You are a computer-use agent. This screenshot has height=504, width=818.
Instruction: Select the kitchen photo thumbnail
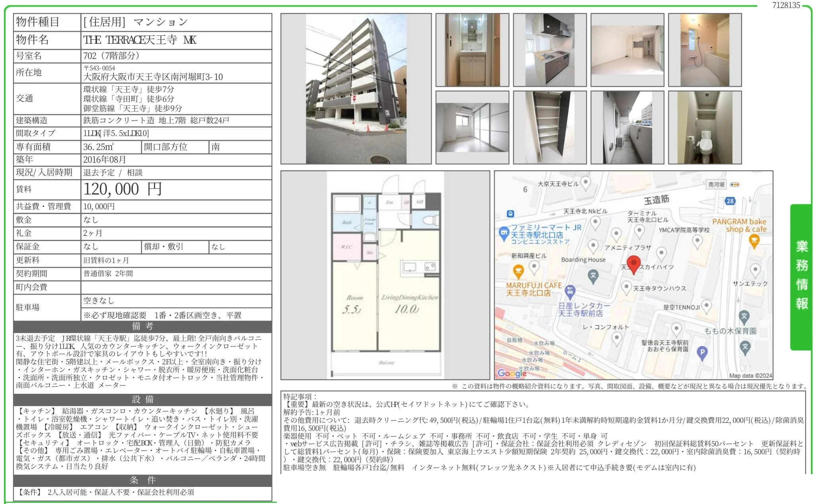pos(550,50)
